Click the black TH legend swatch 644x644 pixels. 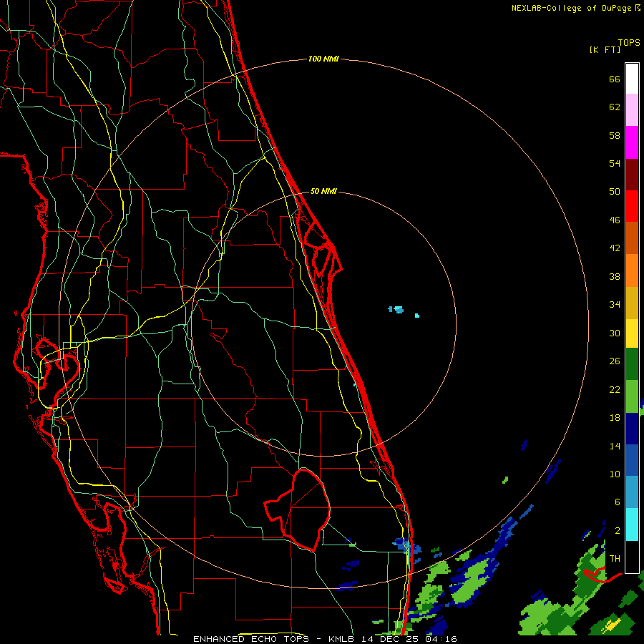click(632, 557)
